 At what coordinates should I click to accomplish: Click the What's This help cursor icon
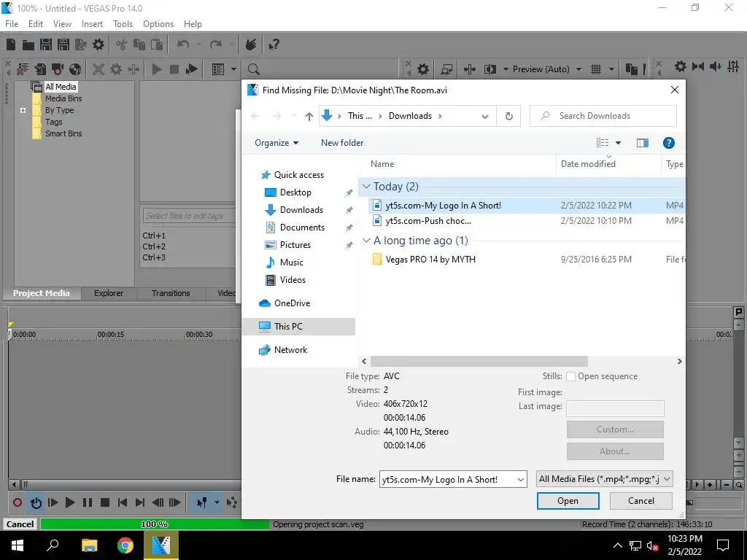click(274, 44)
